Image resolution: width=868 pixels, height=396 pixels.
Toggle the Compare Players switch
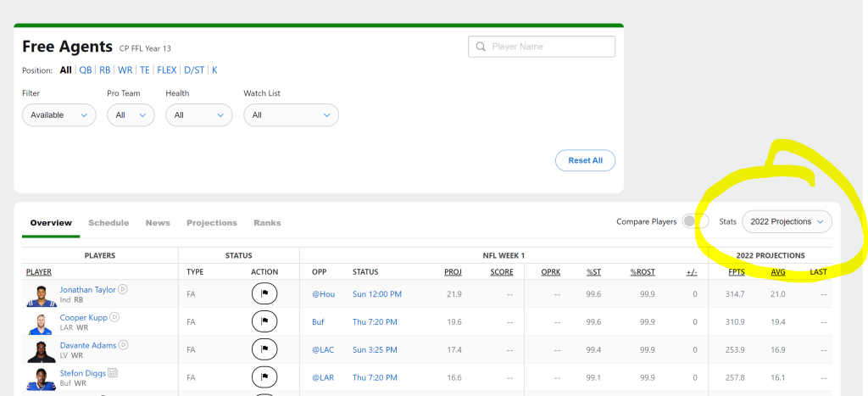[x=695, y=221]
